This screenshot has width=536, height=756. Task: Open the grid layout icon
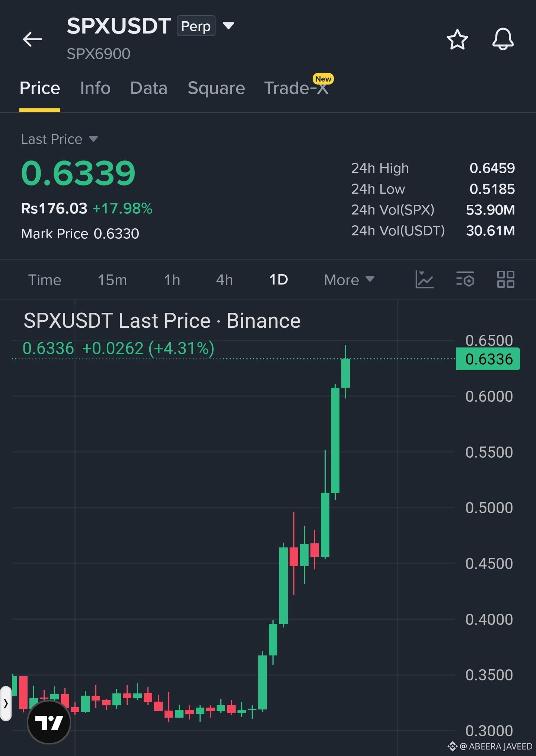[506, 279]
